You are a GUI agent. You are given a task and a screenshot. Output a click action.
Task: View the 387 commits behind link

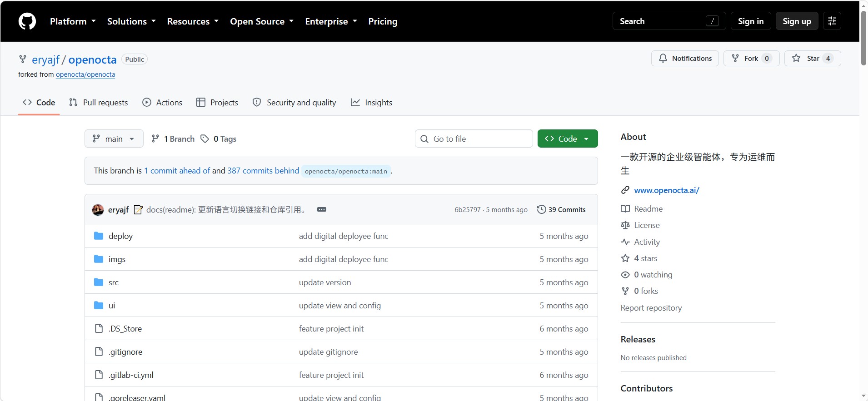pyautogui.click(x=263, y=170)
